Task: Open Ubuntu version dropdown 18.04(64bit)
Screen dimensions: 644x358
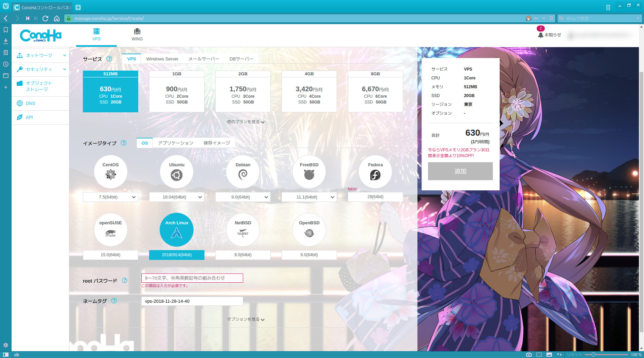Action: pyautogui.click(x=177, y=197)
